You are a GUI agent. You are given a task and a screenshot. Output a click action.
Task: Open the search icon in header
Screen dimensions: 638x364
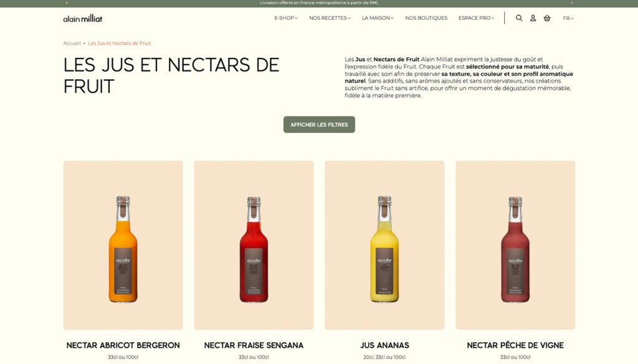click(519, 18)
